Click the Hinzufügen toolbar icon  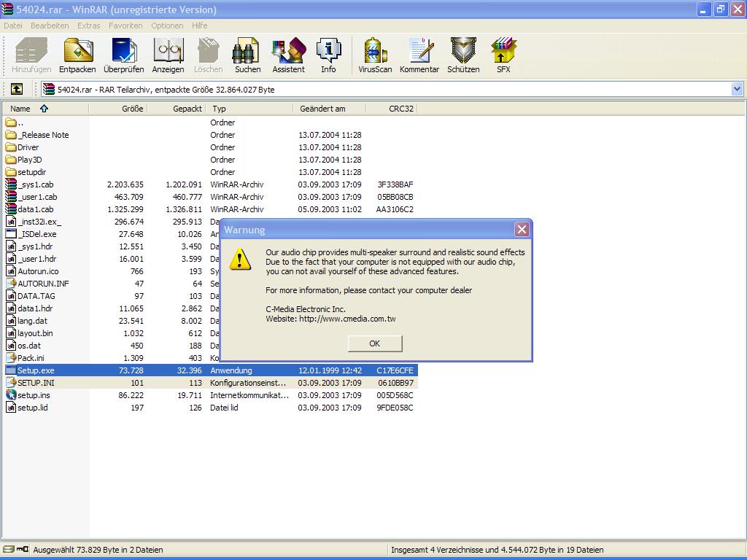coord(31,55)
